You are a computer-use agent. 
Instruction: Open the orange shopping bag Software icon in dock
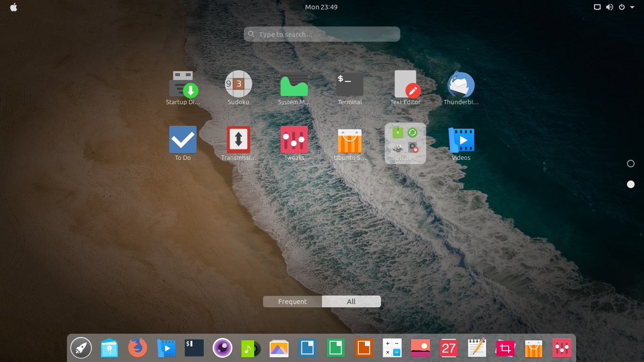534,348
